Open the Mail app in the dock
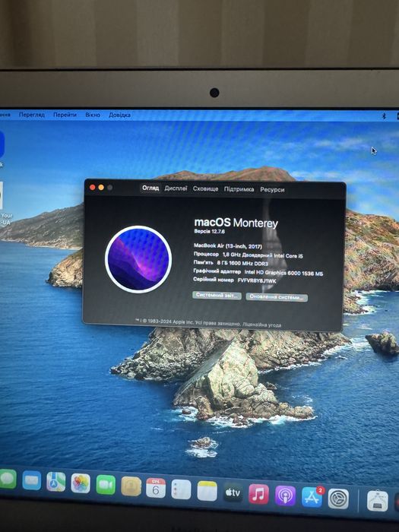Image resolution: width=399 pixels, height=532 pixels. pyautogui.click(x=32, y=480)
